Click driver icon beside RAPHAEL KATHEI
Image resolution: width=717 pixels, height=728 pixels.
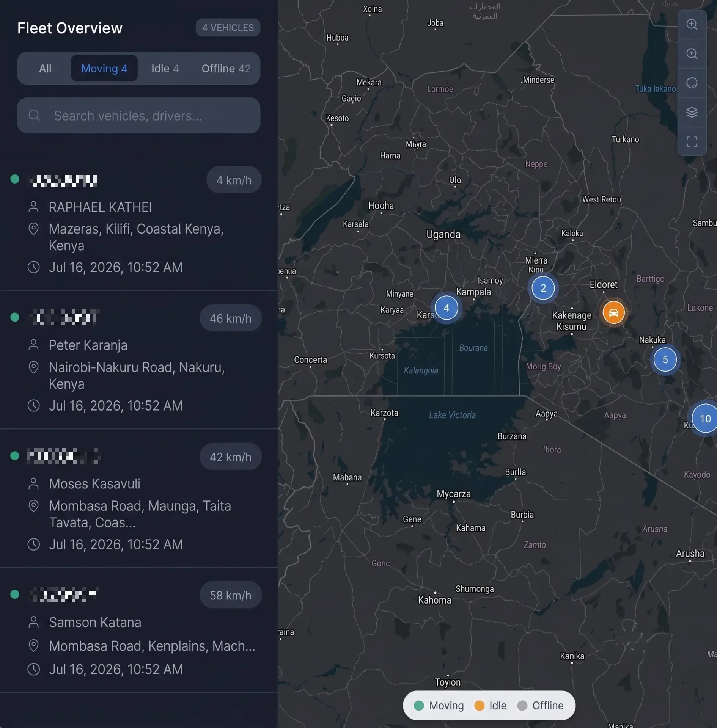[34, 207]
